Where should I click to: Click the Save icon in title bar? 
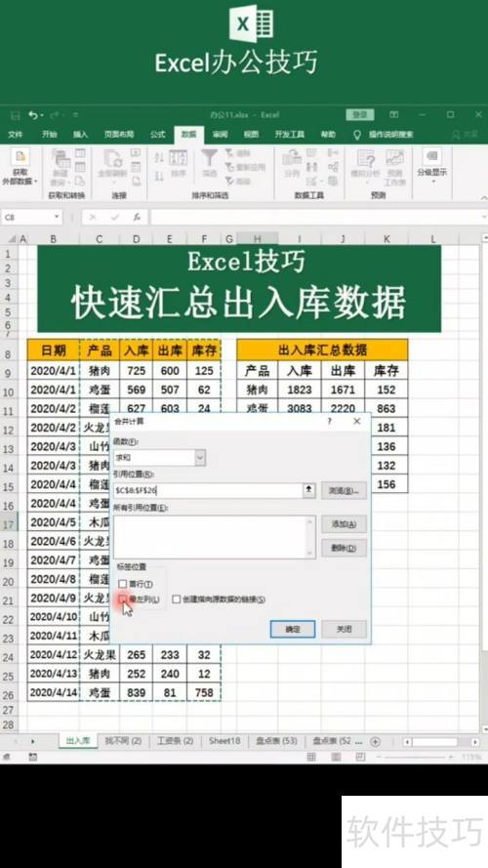pos(15,115)
